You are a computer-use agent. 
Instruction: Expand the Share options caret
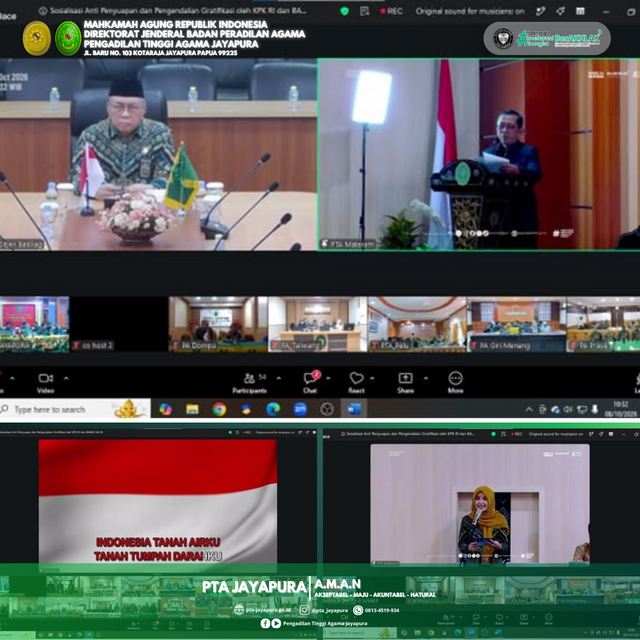coord(426,378)
